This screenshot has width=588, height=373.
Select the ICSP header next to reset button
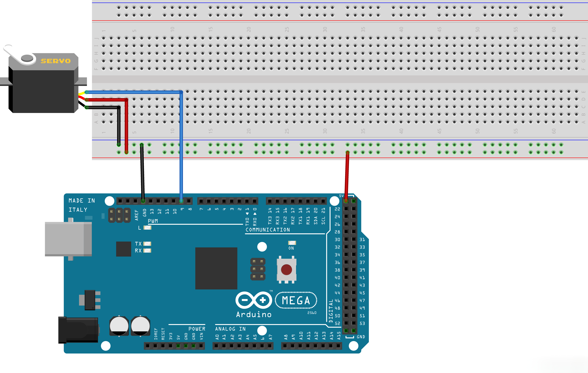coord(258,269)
